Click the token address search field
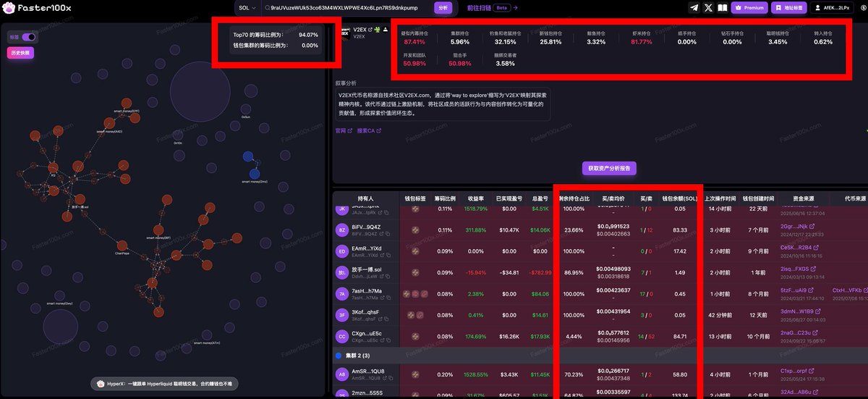Image resolution: width=868 pixels, height=399 pixels. point(346,7)
